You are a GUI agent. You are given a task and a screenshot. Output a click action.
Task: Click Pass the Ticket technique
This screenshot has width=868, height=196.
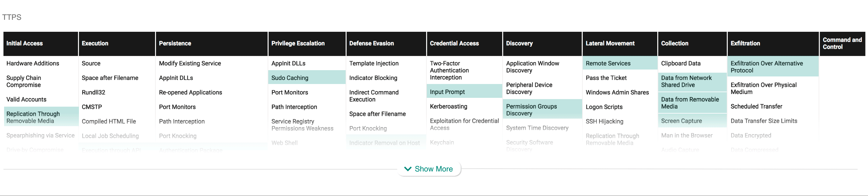click(x=606, y=78)
